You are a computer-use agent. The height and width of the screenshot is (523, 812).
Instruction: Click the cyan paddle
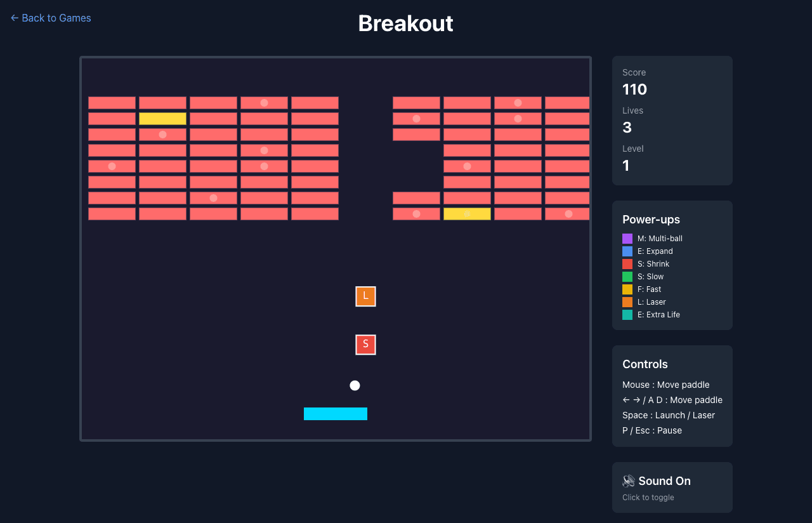click(x=336, y=413)
